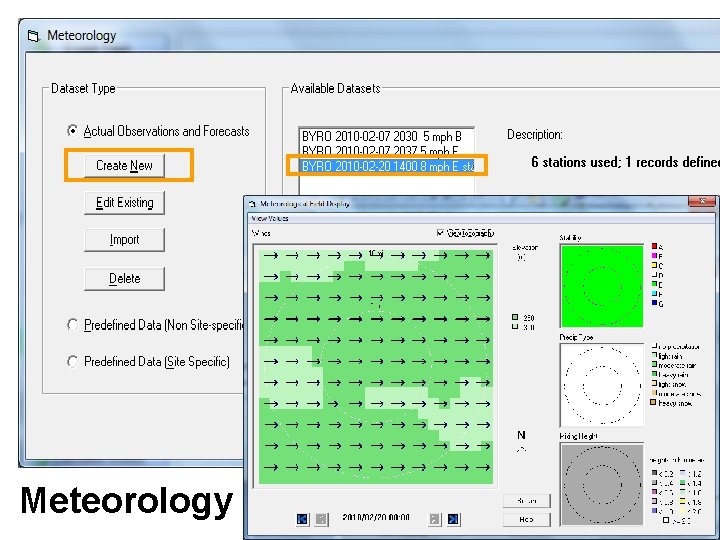Click Meteorological Field Display title icon
Image resolution: width=720 pixels, height=540 pixels.
pos(252,203)
